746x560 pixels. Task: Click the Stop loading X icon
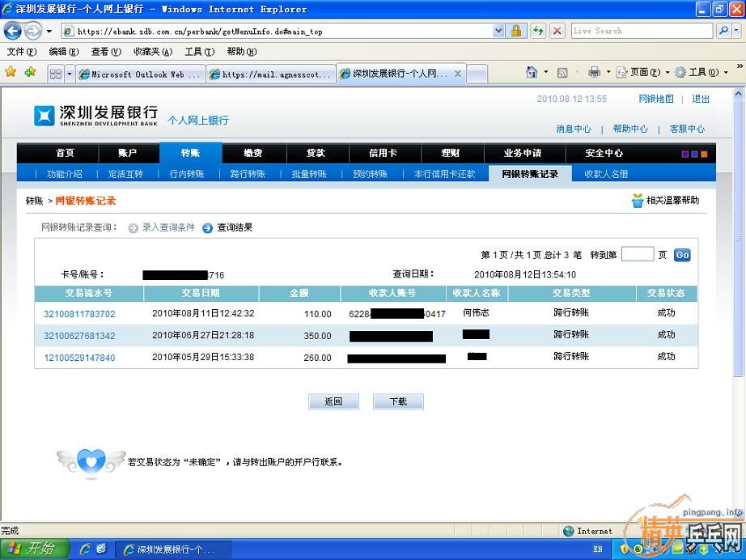tap(557, 31)
